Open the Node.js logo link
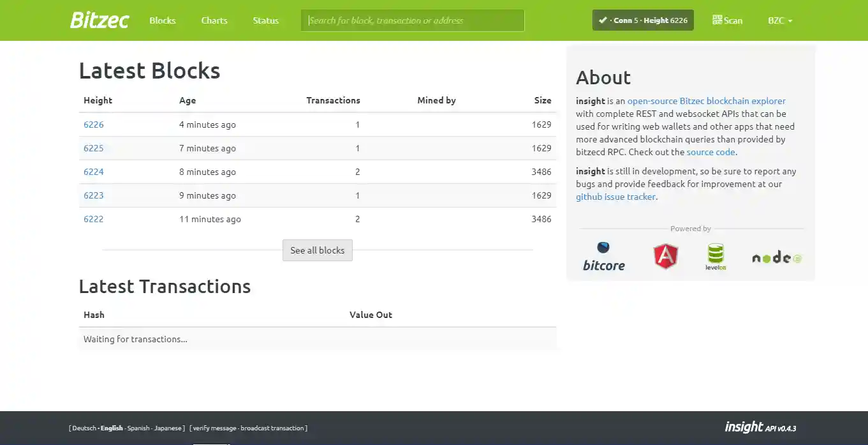868x445 pixels. pos(777,258)
